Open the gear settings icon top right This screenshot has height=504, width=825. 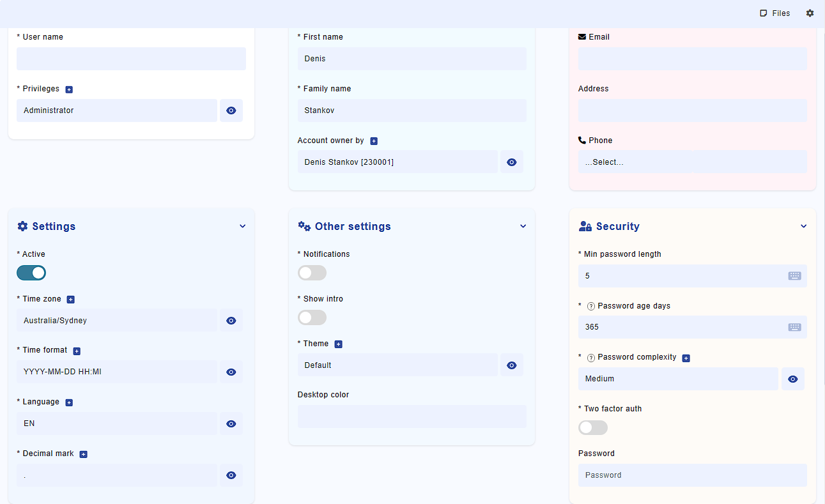click(x=810, y=13)
